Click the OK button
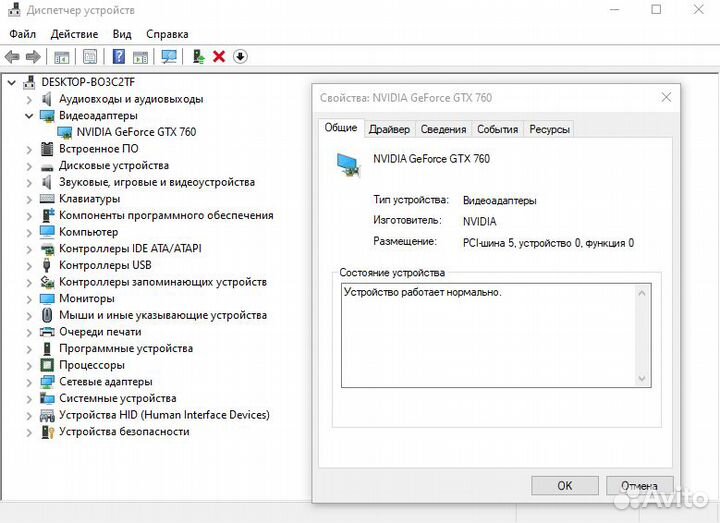The height and width of the screenshot is (523, 720). (565, 485)
